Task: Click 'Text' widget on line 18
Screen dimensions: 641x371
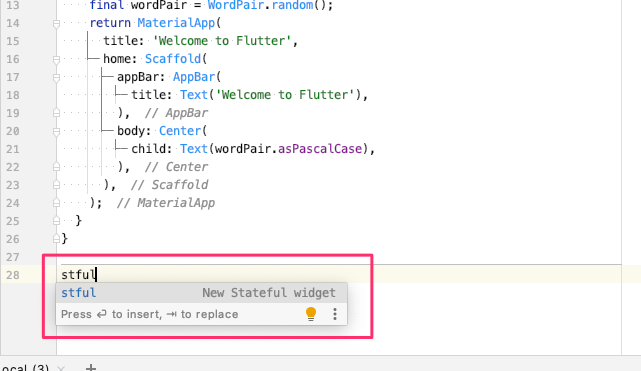Action: click(194, 95)
